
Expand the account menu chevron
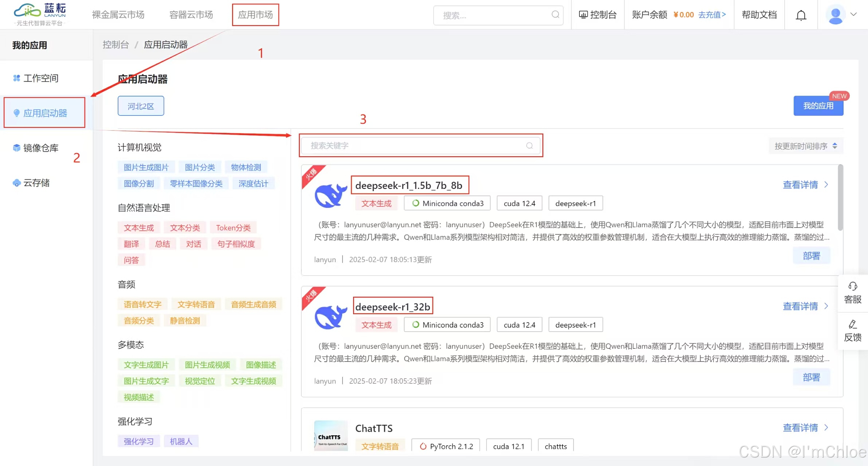tap(853, 15)
